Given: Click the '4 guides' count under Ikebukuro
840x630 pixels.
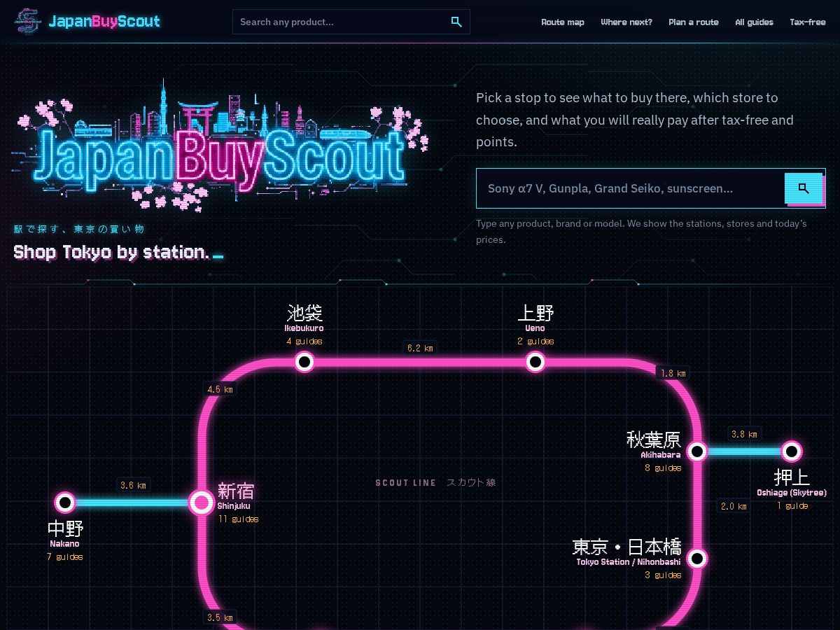Looking at the screenshot, I should 304,341.
